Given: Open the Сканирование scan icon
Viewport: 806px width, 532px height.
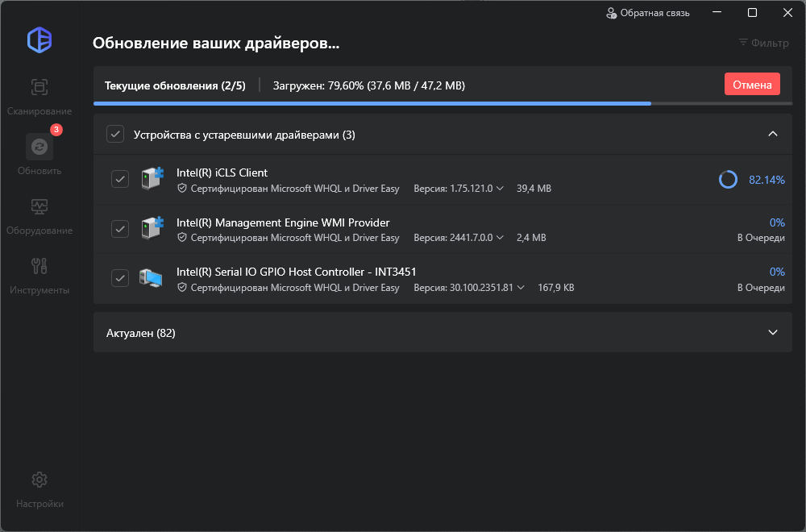Looking at the screenshot, I should pyautogui.click(x=39, y=87).
